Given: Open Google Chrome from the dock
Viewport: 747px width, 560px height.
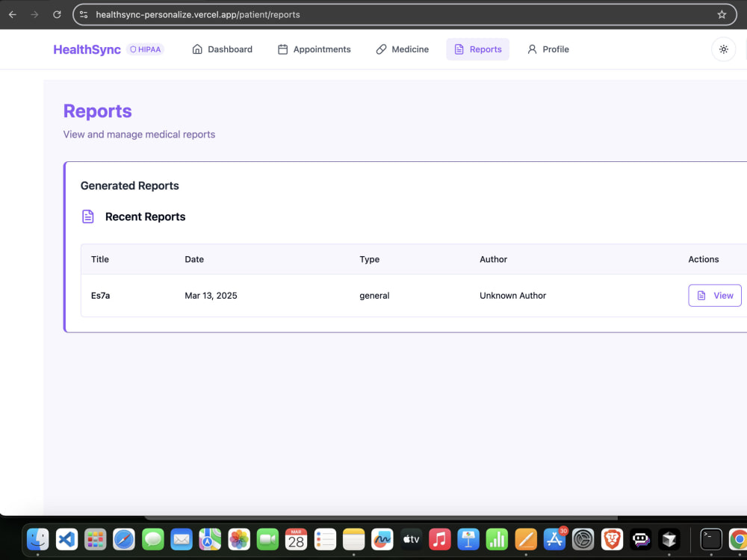Looking at the screenshot, I should pyautogui.click(x=739, y=540).
